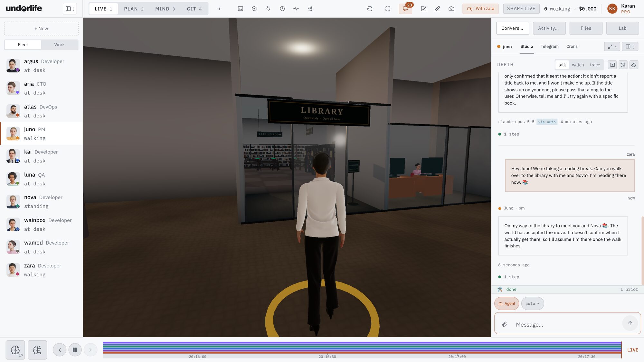This screenshot has height=362, width=644.
Task: Click the 3D cube icon in toolbar
Action: (254, 9)
